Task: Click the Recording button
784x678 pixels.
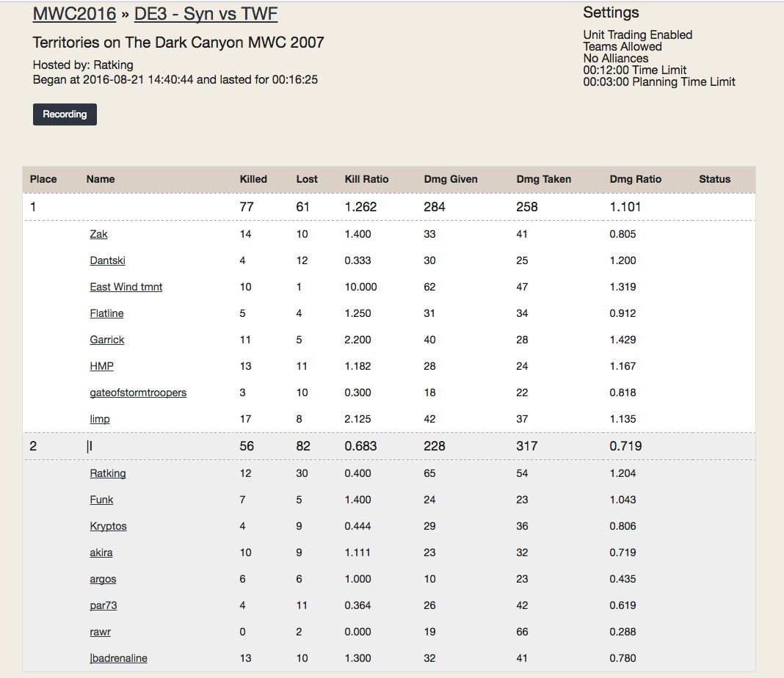Action: click(x=65, y=114)
